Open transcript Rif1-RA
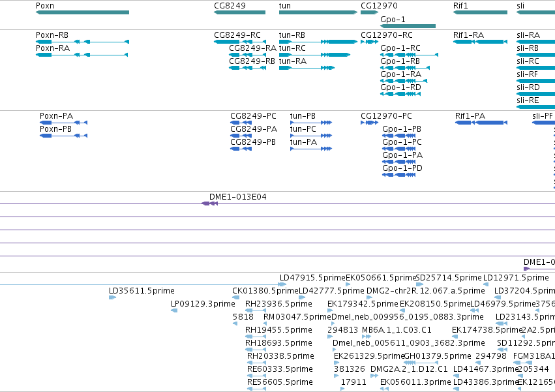The image size is (555, 392). (468, 35)
